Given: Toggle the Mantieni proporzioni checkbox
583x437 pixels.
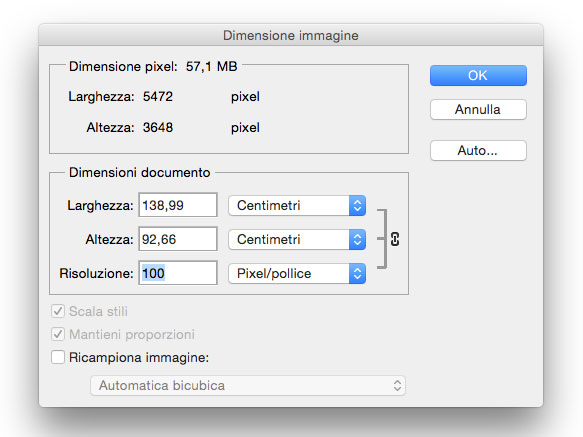Looking at the screenshot, I should click(x=58, y=334).
